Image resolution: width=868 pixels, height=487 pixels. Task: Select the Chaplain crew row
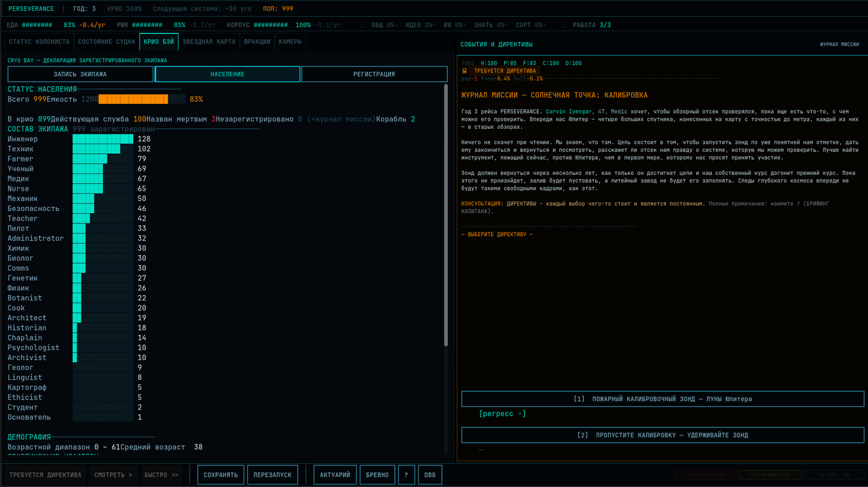pyautogui.click(x=79, y=338)
